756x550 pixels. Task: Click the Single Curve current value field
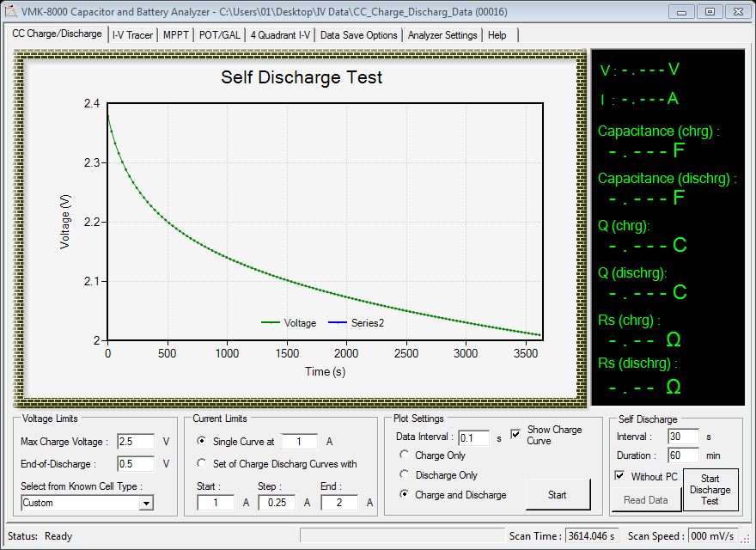[x=300, y=442]
